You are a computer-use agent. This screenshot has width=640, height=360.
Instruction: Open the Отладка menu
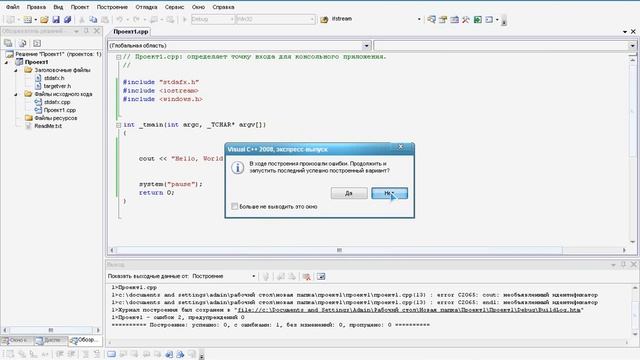(x=146, y=7)
